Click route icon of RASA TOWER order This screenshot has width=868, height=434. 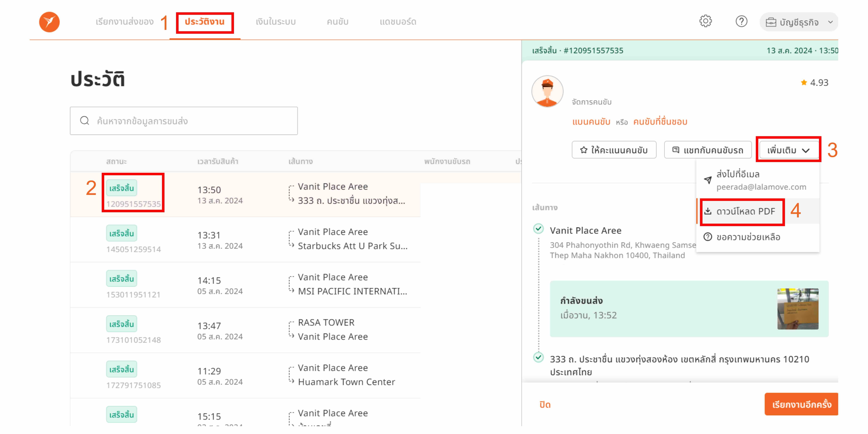coord(291,330)
